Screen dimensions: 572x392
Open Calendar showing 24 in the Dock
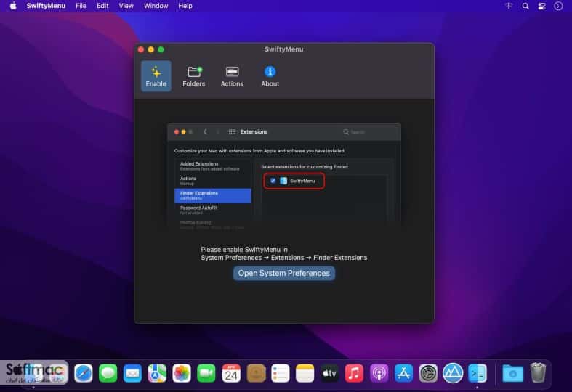point(231,373)
